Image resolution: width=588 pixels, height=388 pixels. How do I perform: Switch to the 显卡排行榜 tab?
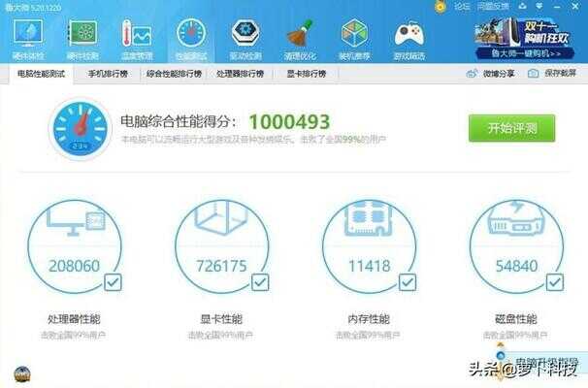pyautogui.click(x=307, y=74)
